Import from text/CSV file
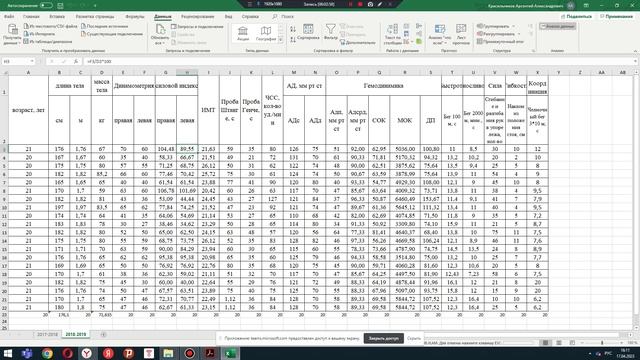This screenshot has height=360, width=640. point(50,26)
